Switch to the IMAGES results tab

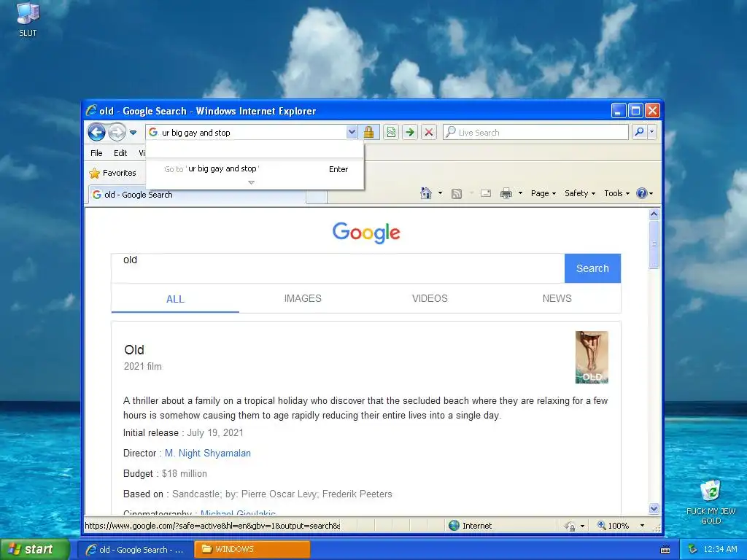[x=303, y=298]
